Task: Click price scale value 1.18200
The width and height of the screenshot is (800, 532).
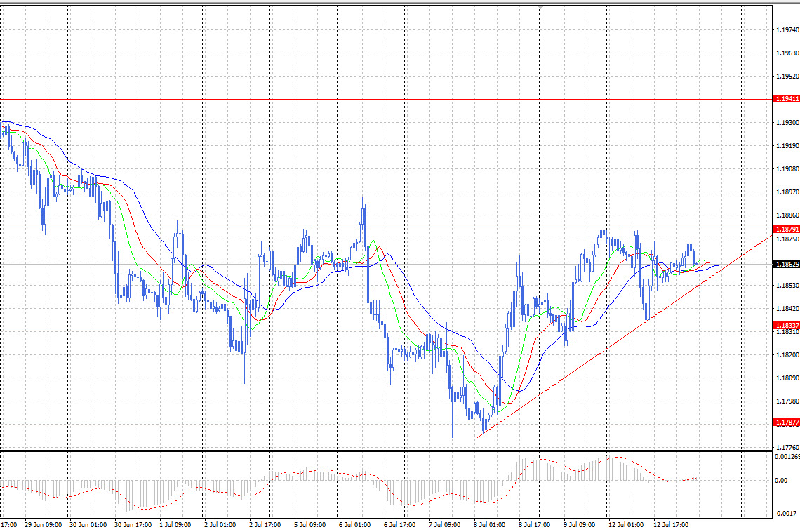Action: click(787, 355)
